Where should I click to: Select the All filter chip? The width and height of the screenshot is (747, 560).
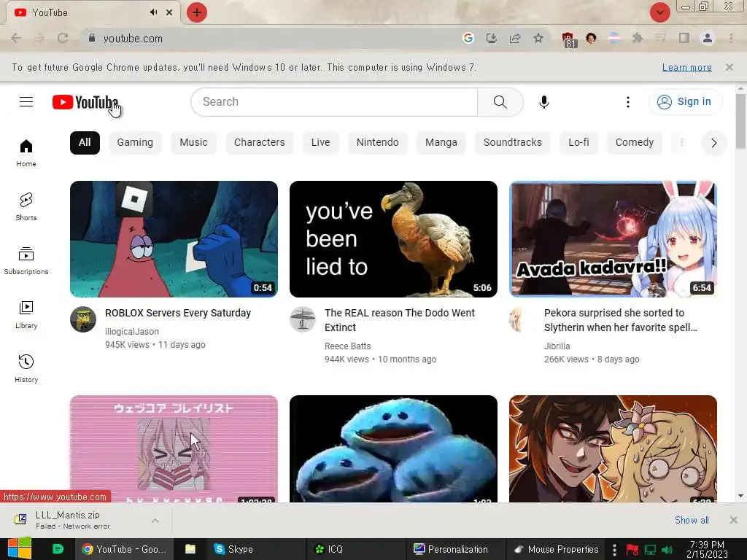85,142
